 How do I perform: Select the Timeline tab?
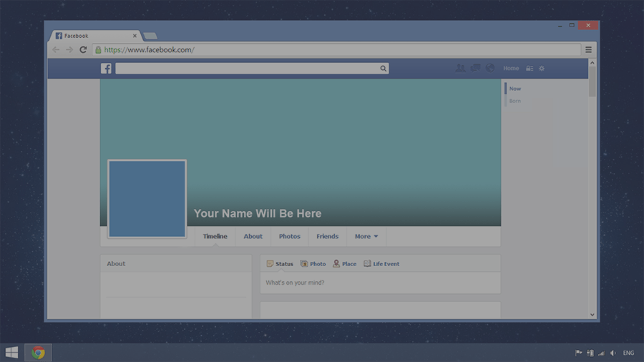click(x=215, y=236)
